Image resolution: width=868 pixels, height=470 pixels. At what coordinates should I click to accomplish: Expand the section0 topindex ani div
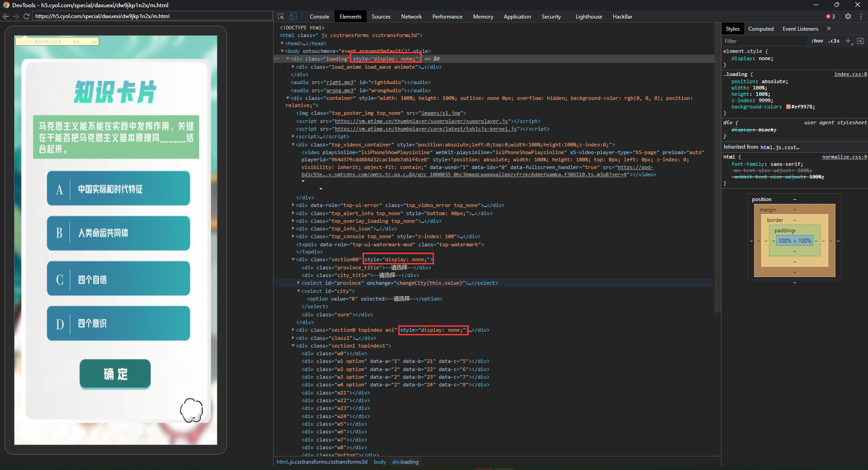293,330
